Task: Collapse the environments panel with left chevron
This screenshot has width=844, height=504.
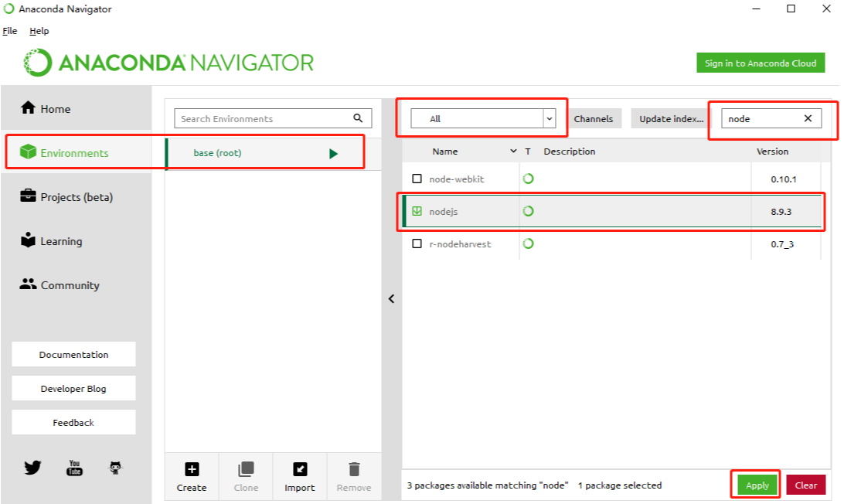Action: (391, 298)
